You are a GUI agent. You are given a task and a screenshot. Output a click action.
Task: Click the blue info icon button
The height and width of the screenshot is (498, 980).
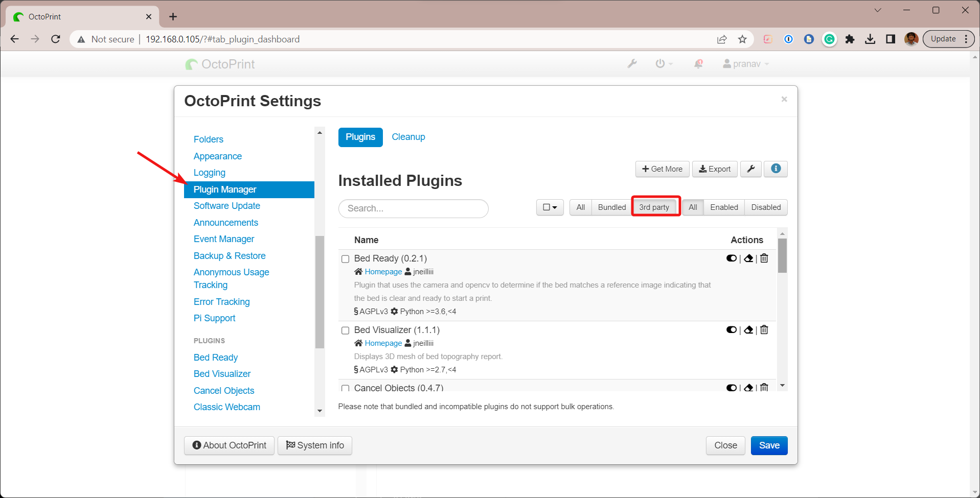[776, 169]
